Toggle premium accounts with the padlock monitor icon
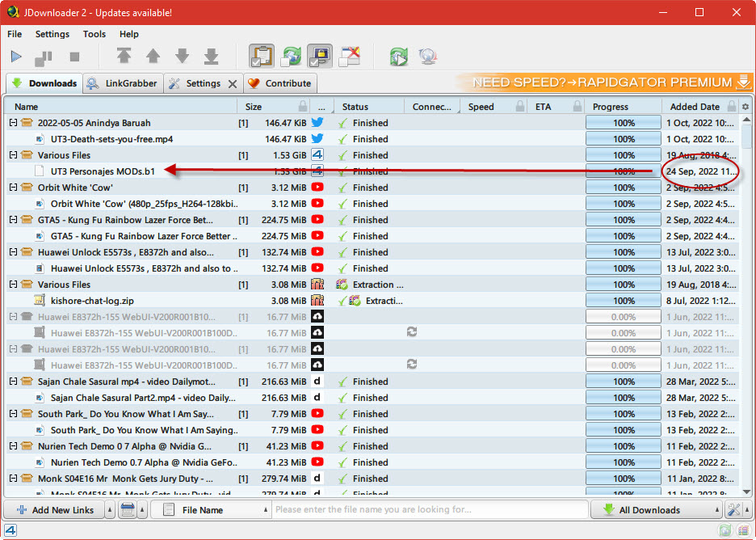The height and width of the screenshot is (540, 756). (320, 57)
